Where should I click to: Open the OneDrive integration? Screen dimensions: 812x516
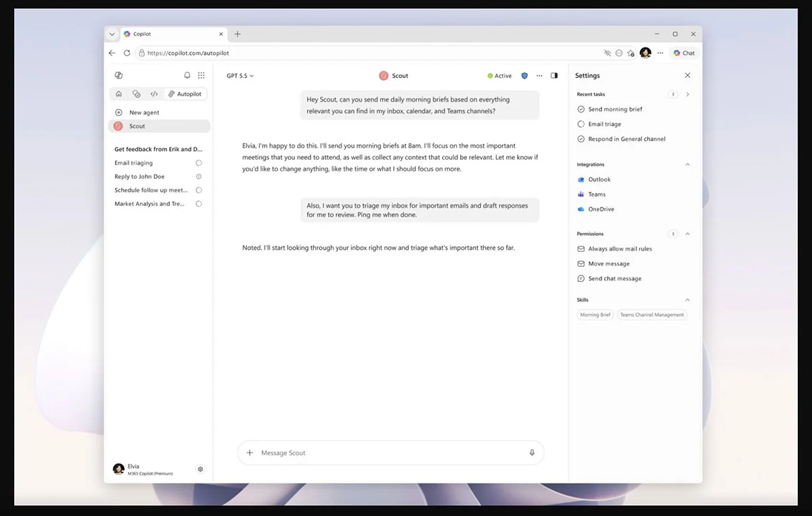point(601,209)
